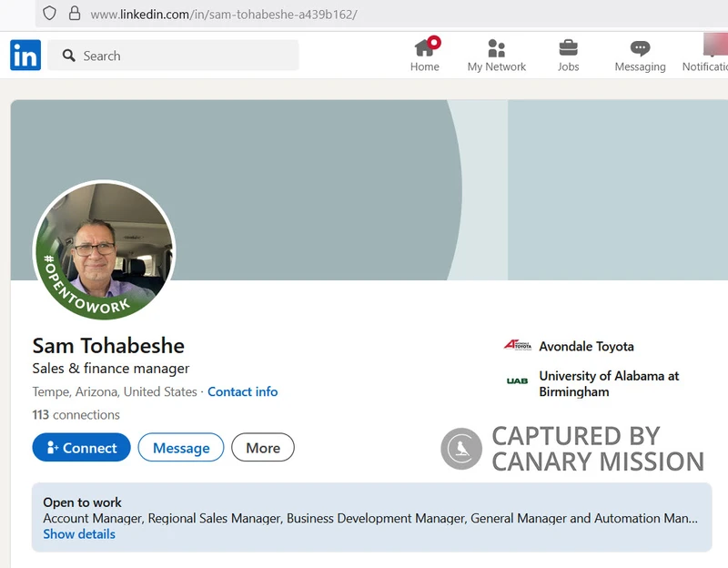Open the More actions dropdown
Image resolution: width=728 pixels, height=568 pixels.
point(263,447)
